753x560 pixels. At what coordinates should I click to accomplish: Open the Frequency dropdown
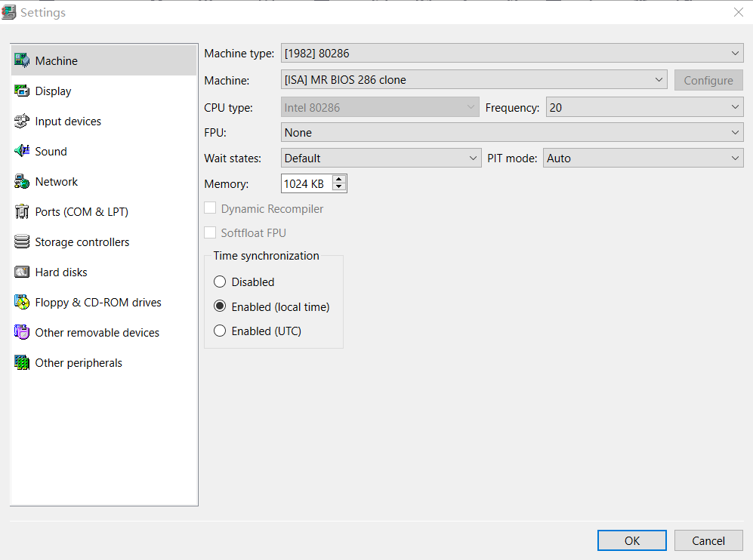click(x=644, y=107)
